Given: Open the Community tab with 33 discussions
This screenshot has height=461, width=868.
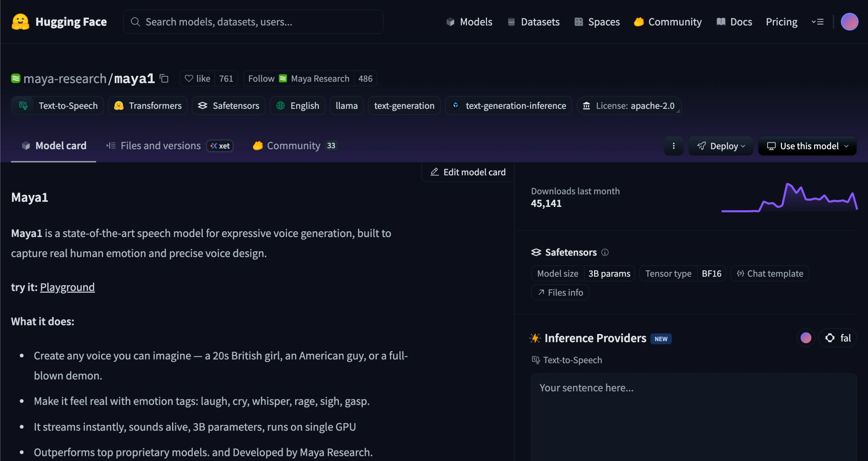Looking at the screenshot, I should point(294,146).
